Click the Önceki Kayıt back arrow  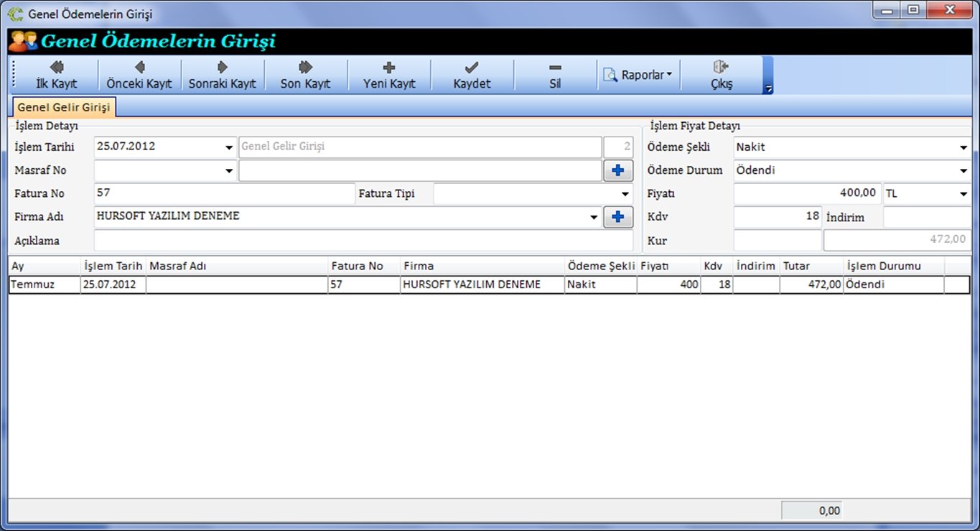coord(139,75)
